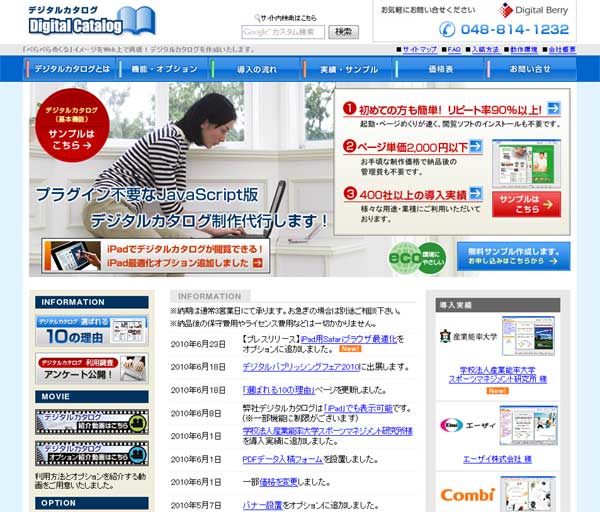Open the 「選ばれる10の理由」 news link

279,390
